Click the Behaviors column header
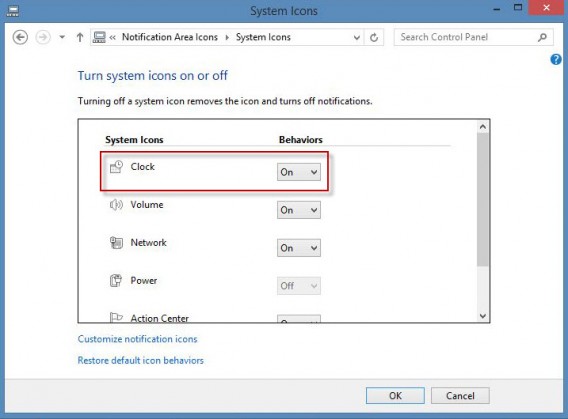568x419 pixels. pos(301,140)
